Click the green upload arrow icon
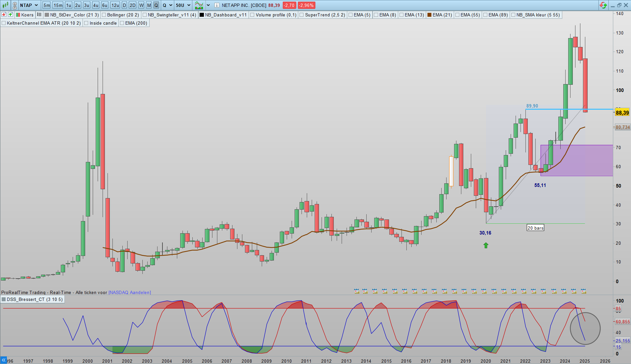 11,14
